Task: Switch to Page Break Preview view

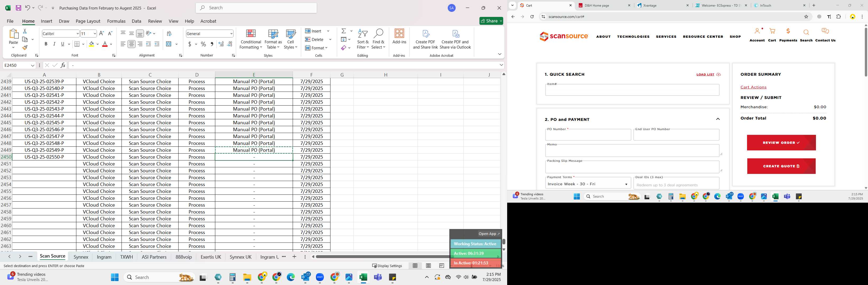Action: click(x=441, y=265)
